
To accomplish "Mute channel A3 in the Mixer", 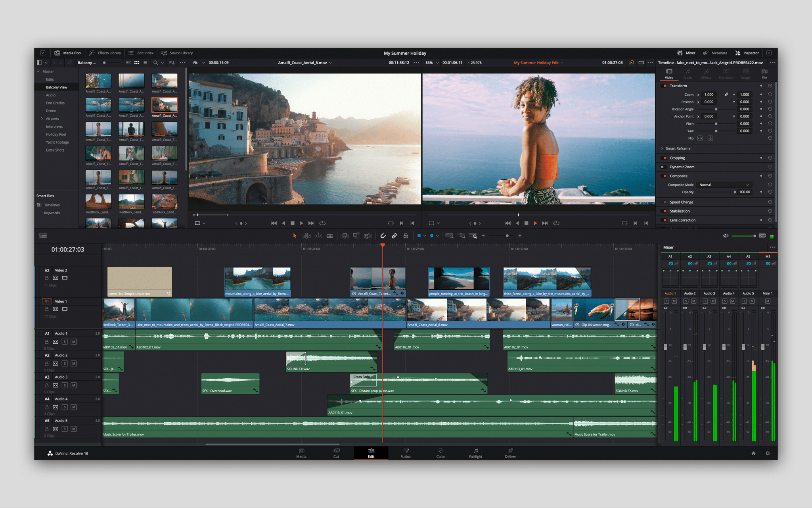I will (713, 301).
